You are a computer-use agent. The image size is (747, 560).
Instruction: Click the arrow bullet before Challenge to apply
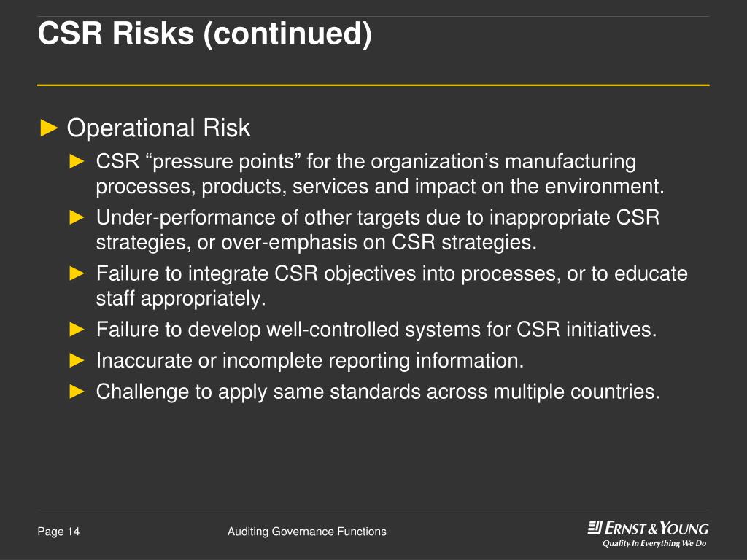pos(77,392)
